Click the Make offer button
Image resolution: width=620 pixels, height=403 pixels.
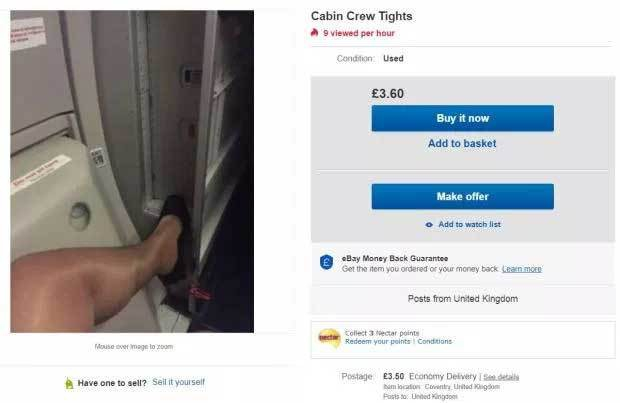point(463,197)
